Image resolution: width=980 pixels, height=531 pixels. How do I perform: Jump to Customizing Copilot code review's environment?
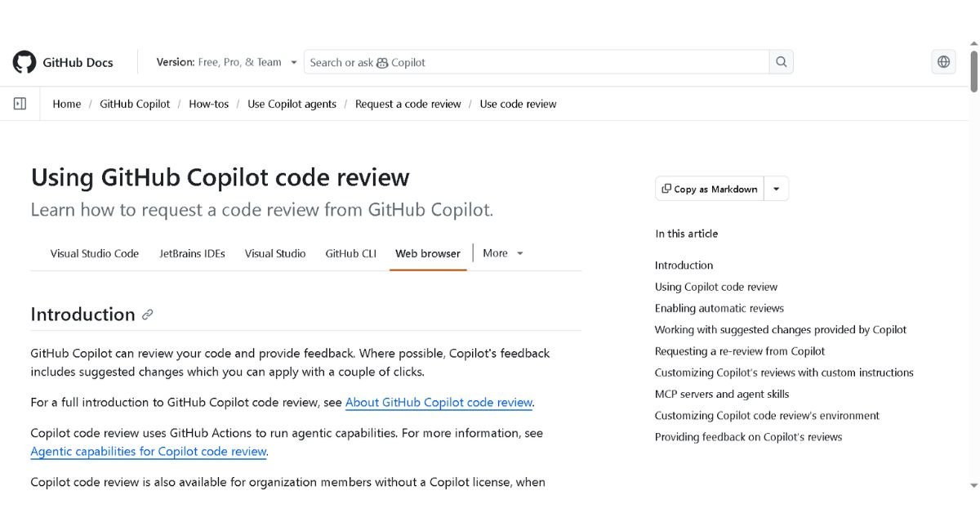coord(767,415)
